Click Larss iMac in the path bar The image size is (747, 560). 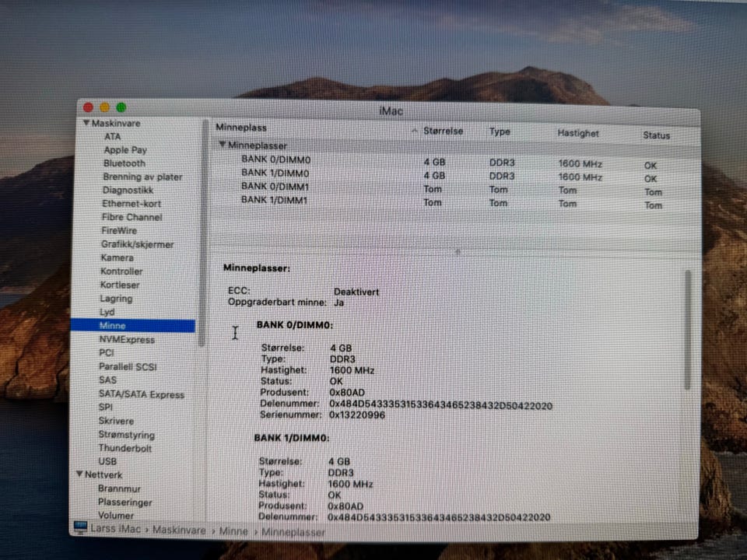pyautogui.click(x=116, y=529)
